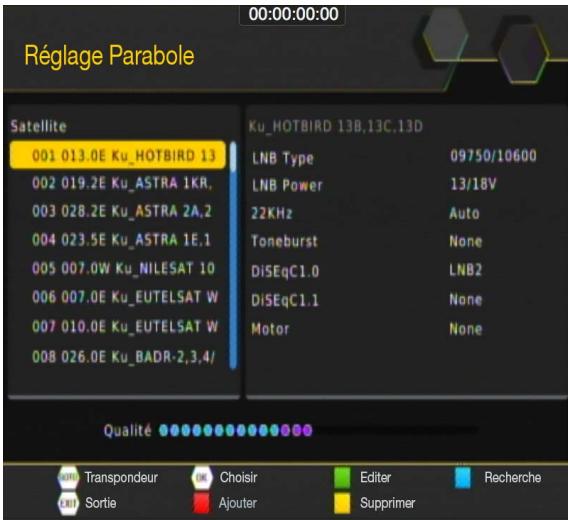568x520 pixels.
Task: Click the Choisir label
Action: (x=238, y=478)
